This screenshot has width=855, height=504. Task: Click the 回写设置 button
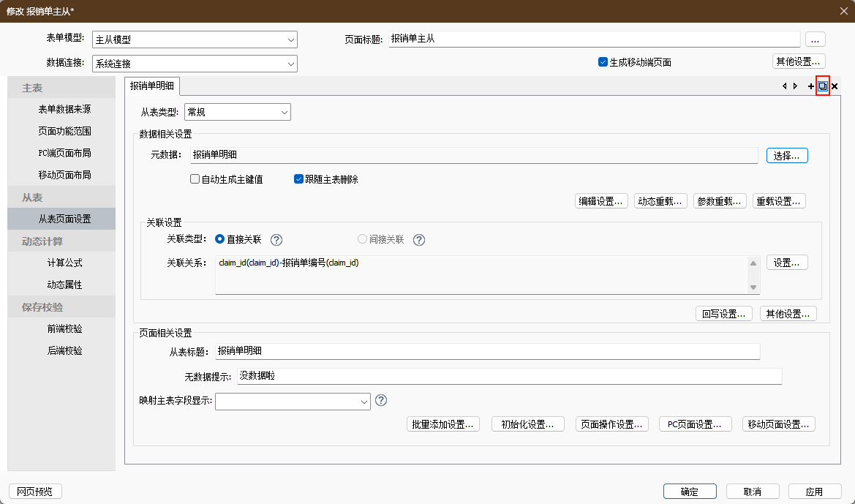click(723, 314)
